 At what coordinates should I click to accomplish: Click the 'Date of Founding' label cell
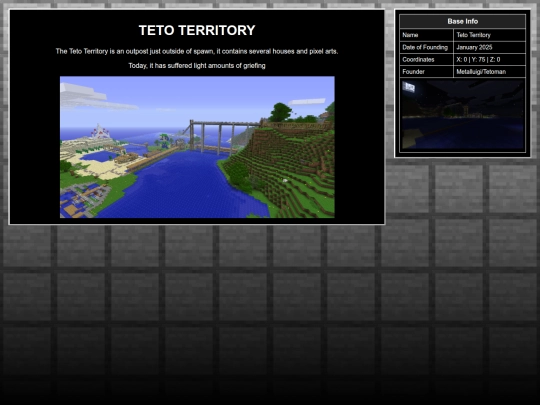[426, 47]
